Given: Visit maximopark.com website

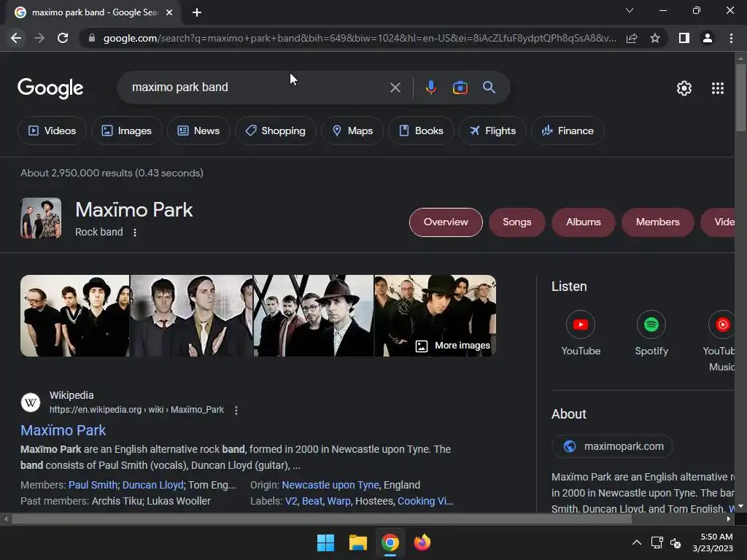Looking at the screenshot, I should coord(612,446).
